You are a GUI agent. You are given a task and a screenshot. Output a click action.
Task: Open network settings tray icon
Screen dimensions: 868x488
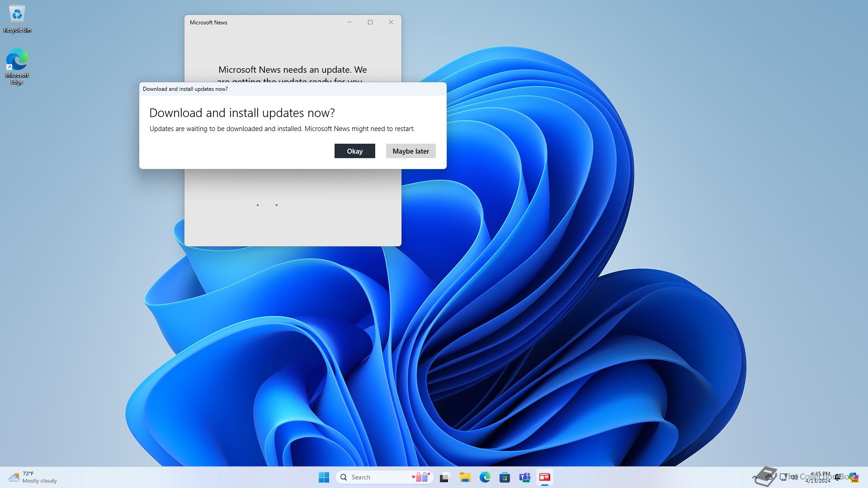pyautogui.click(x=783, y=477)
